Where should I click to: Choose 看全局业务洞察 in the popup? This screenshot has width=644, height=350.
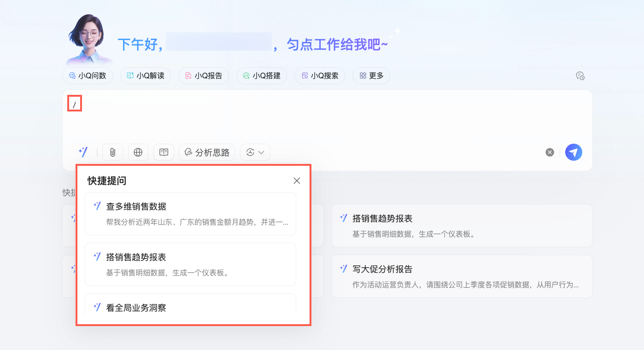click(190, 304)
